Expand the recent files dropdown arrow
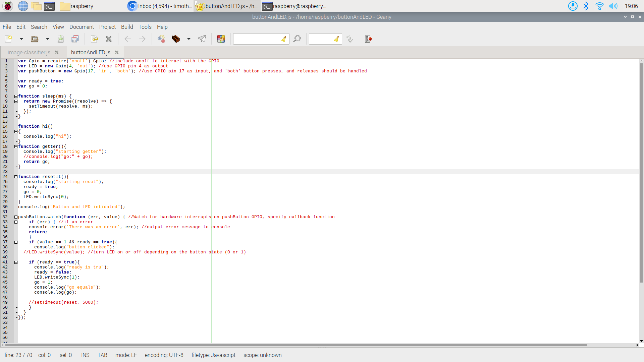 click(x=47, y=39)
